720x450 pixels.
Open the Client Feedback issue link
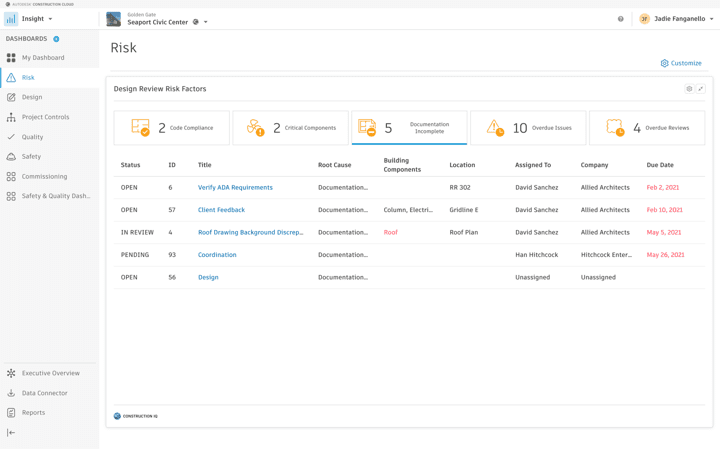pos(221,210)
